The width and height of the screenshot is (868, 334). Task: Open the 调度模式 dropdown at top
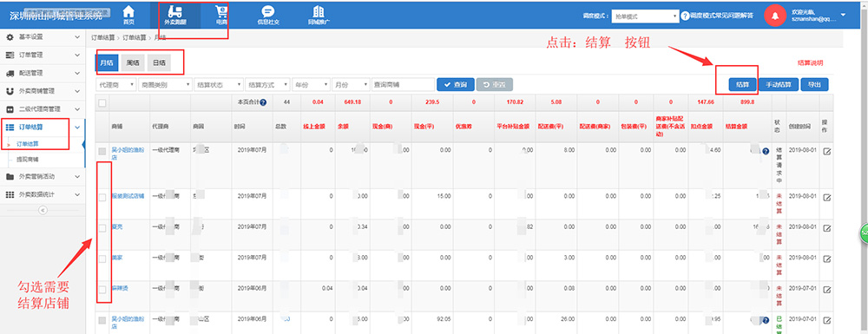(x=646, y=16)
